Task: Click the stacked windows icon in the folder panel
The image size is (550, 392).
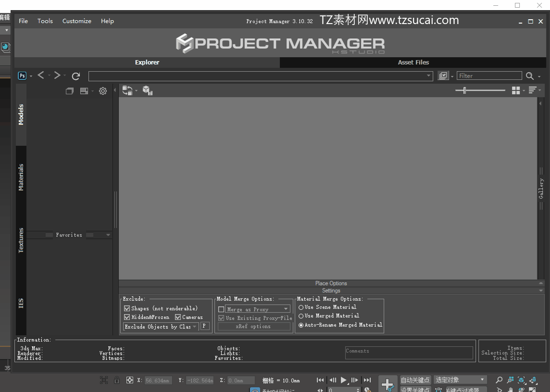Action: [x=69, y=91]
